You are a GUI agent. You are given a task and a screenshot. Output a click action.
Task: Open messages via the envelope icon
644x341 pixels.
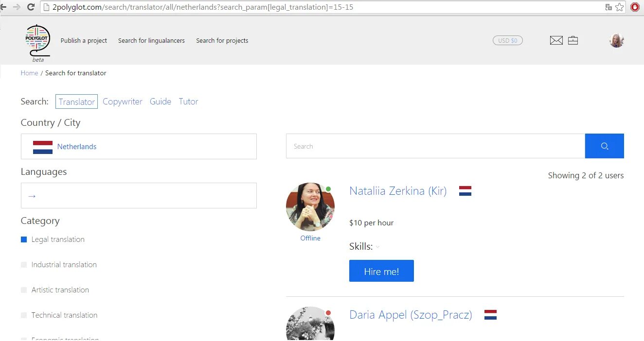pyautogui.click(x=556, y=40)
